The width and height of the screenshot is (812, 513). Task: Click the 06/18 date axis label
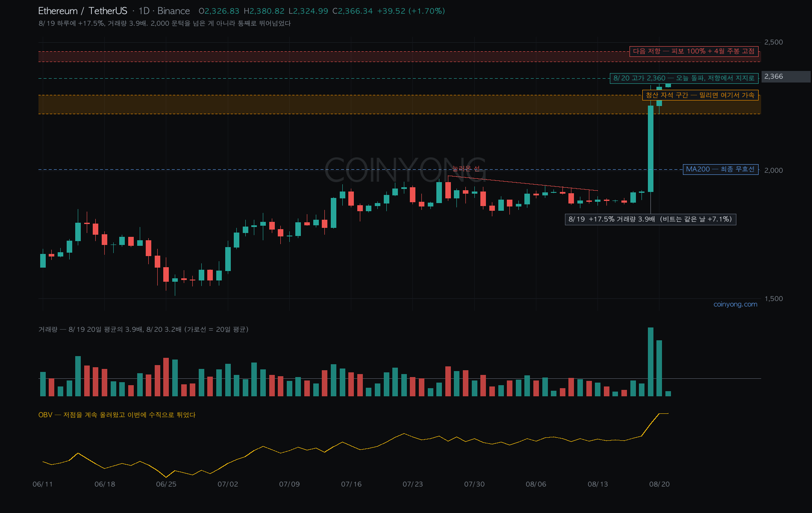coord(105,484)
